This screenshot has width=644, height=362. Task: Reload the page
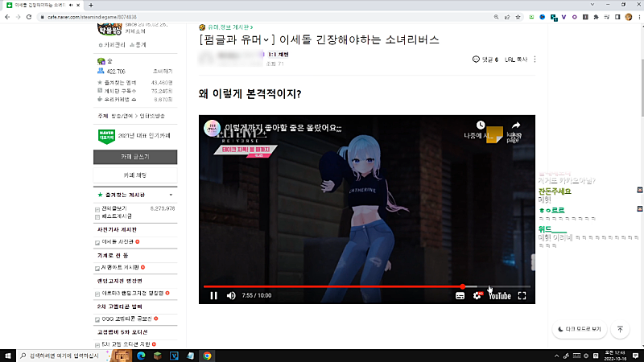tap(29, 17)
